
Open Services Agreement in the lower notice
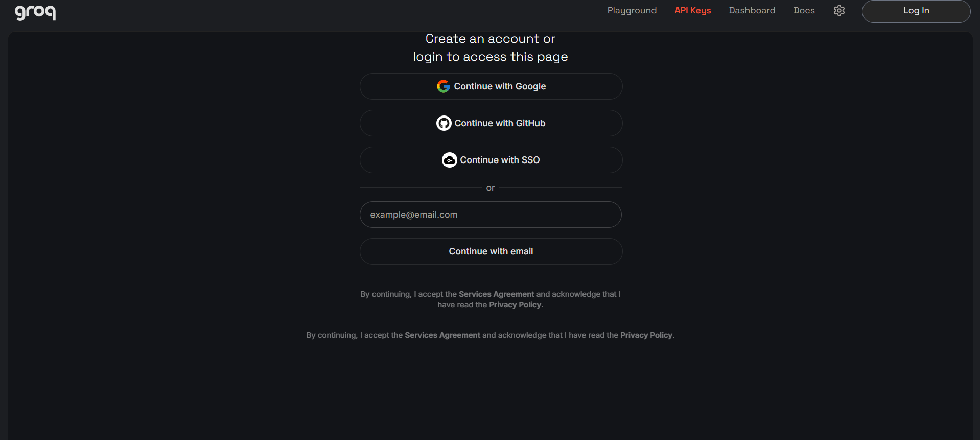pos(442,335)
